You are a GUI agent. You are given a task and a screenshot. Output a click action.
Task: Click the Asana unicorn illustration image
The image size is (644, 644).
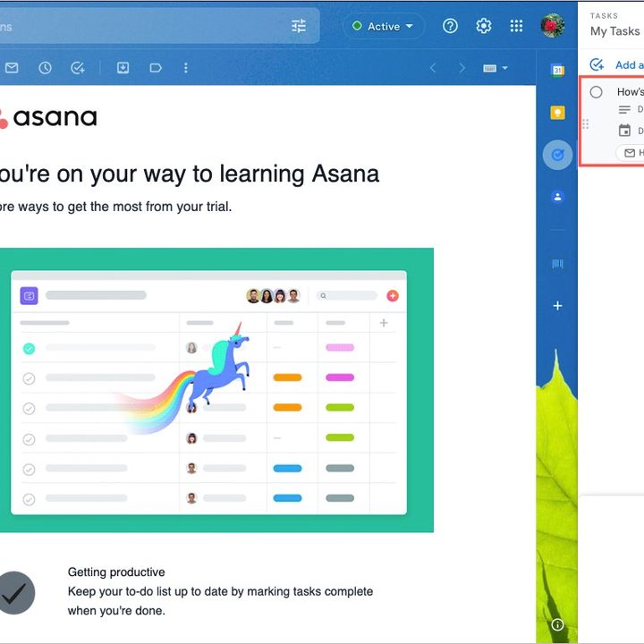click(216, 390)
